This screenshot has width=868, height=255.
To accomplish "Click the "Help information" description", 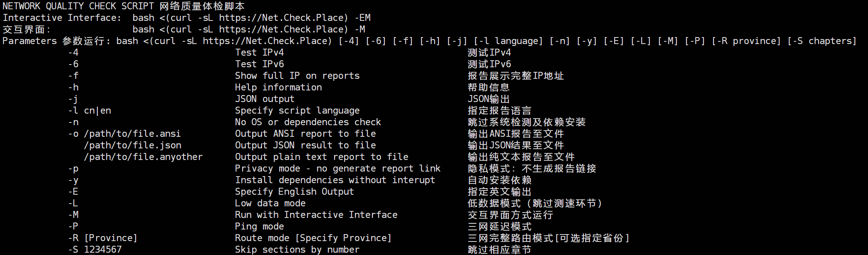I will pyautogui.click(x=278, y=87).
